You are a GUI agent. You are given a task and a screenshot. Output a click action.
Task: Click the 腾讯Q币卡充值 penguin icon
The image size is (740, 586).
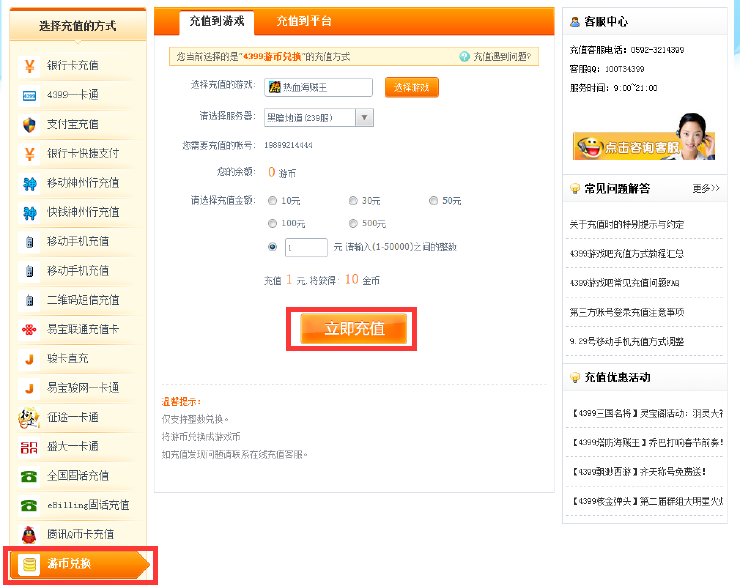pyautogui.click(x=29, y=534)
